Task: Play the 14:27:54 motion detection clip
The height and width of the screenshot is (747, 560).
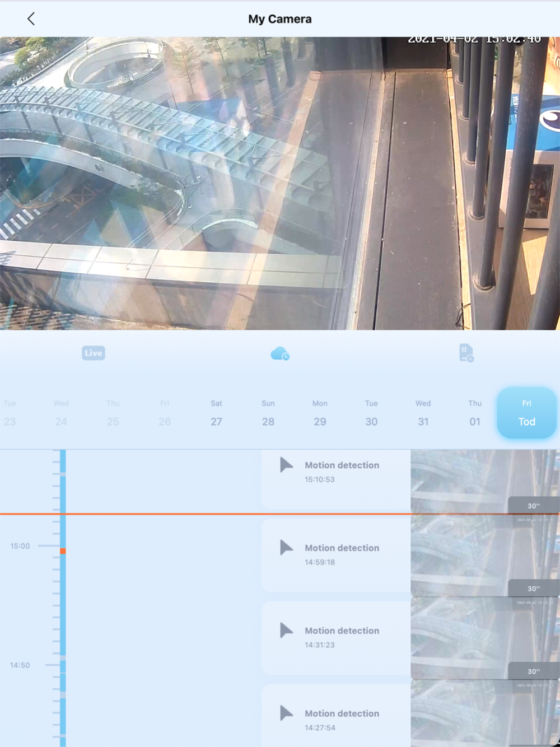Action: [287, 713]
